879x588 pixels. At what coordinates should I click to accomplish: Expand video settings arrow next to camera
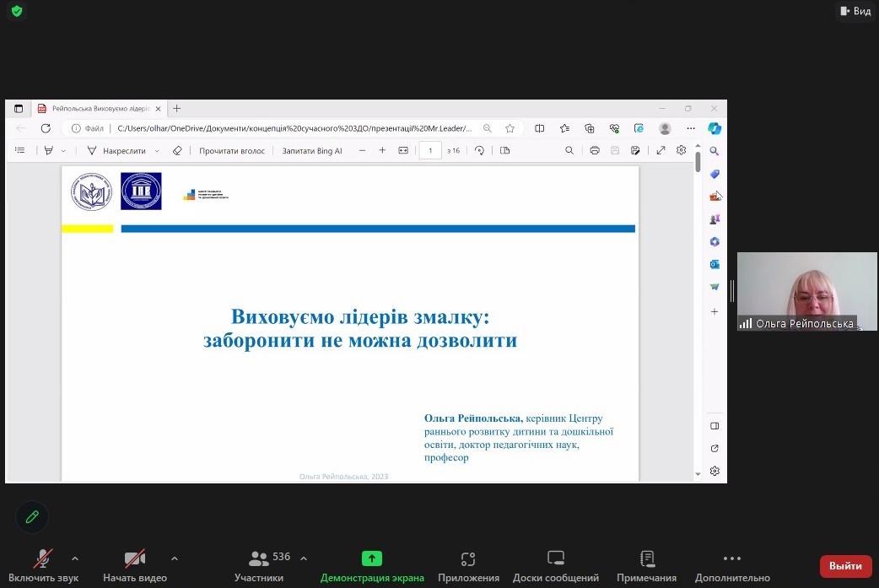tap(175, 558)
